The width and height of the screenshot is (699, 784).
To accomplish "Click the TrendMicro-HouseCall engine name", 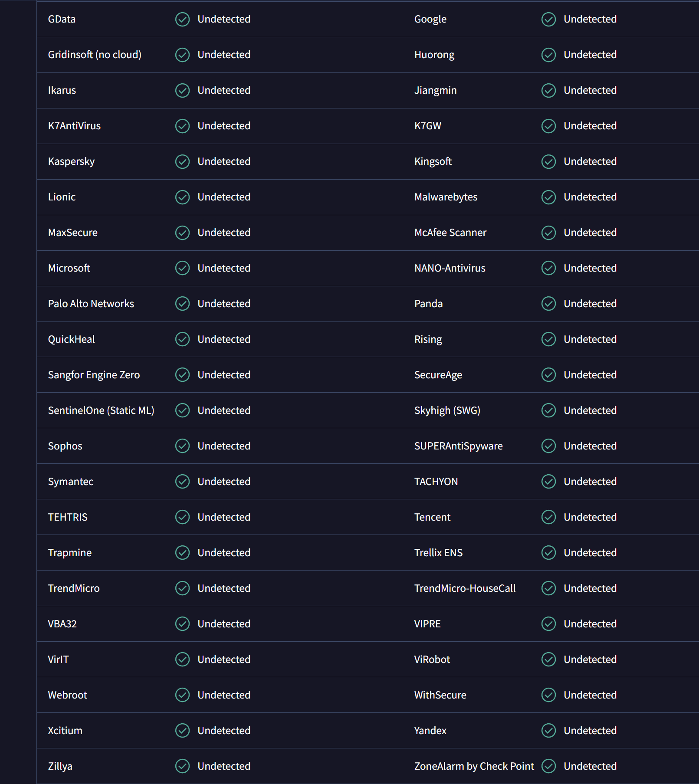I will [465, 588].
